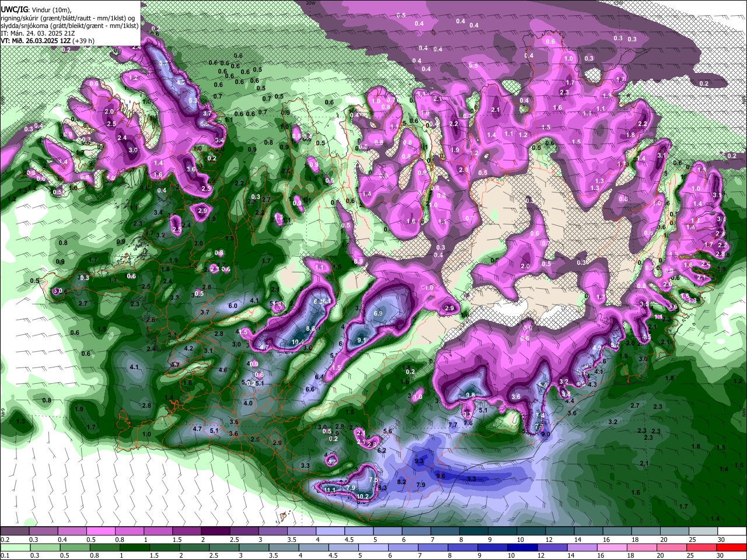This screenshot has height=560, width=747.
Task: Click the 6.0 precipitation value
Action: click(233, 306)
